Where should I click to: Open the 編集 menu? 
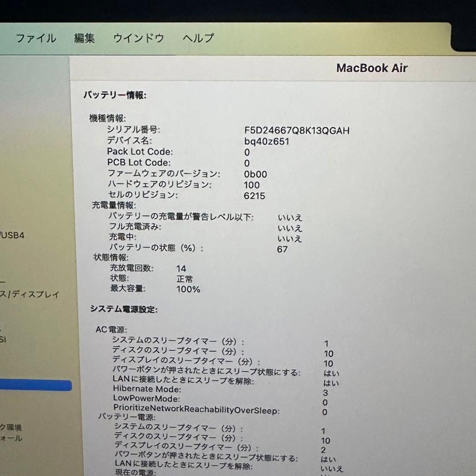85,38
